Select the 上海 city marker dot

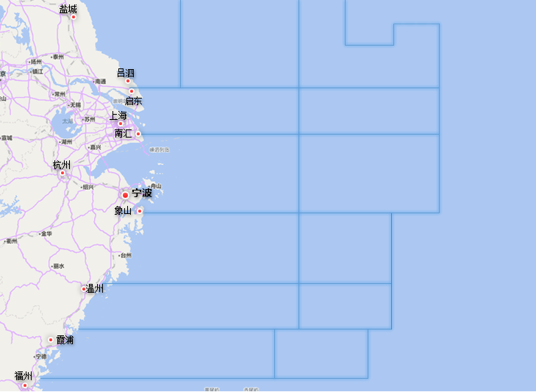[121, 124]
